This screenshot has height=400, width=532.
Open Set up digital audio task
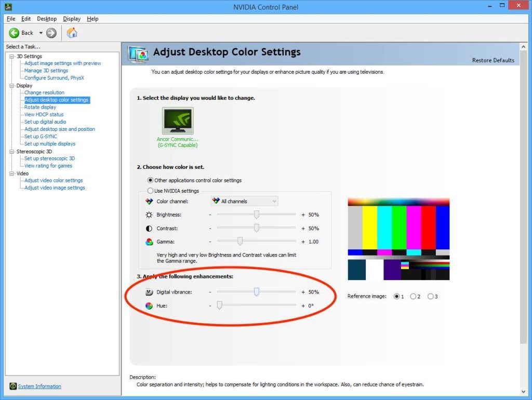pyautogui.click(x=45, y=122)
